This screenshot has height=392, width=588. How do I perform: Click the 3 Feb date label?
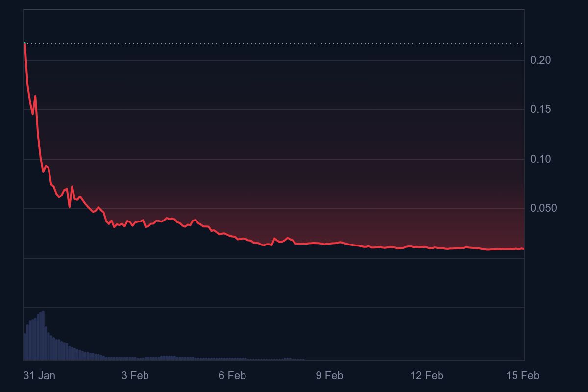pos(135,376)
